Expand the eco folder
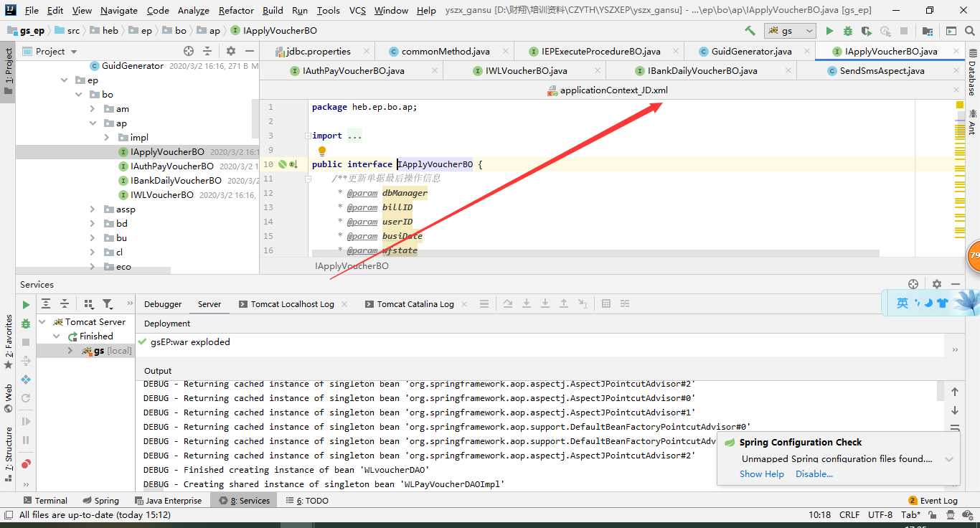 click(93, 267)
